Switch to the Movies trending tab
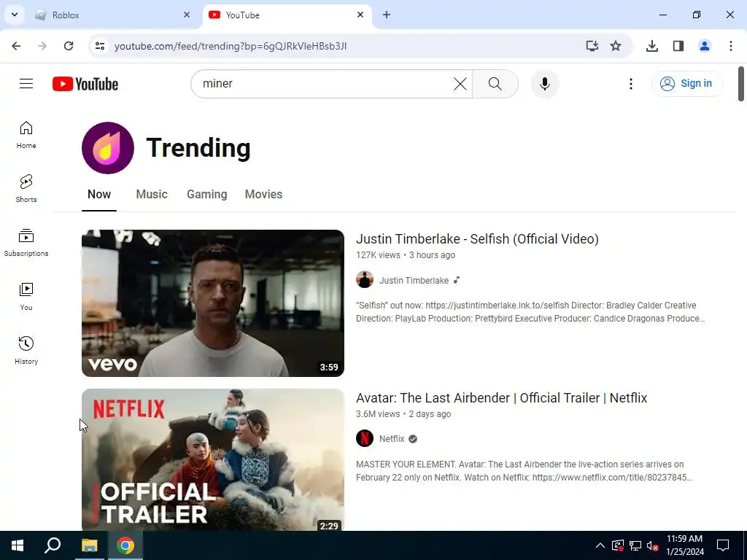The height and width of the screenshot is (560, 747). 263,194
